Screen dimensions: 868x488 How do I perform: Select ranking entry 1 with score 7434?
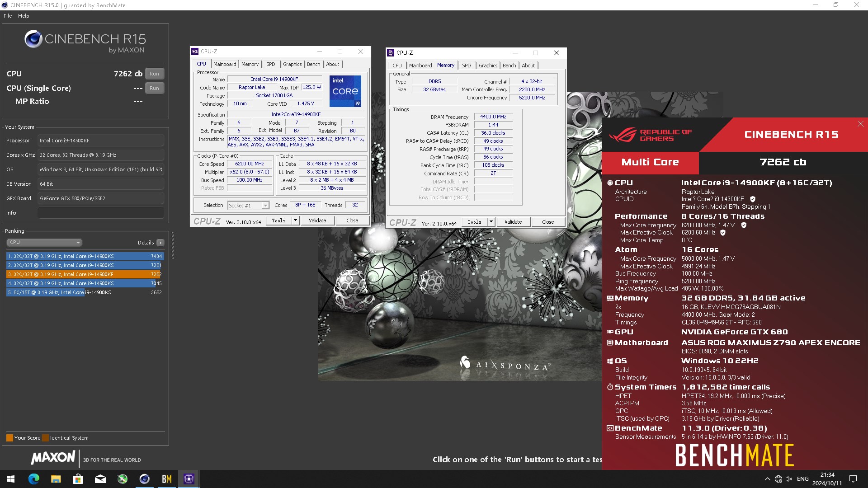tap(85, 256)
